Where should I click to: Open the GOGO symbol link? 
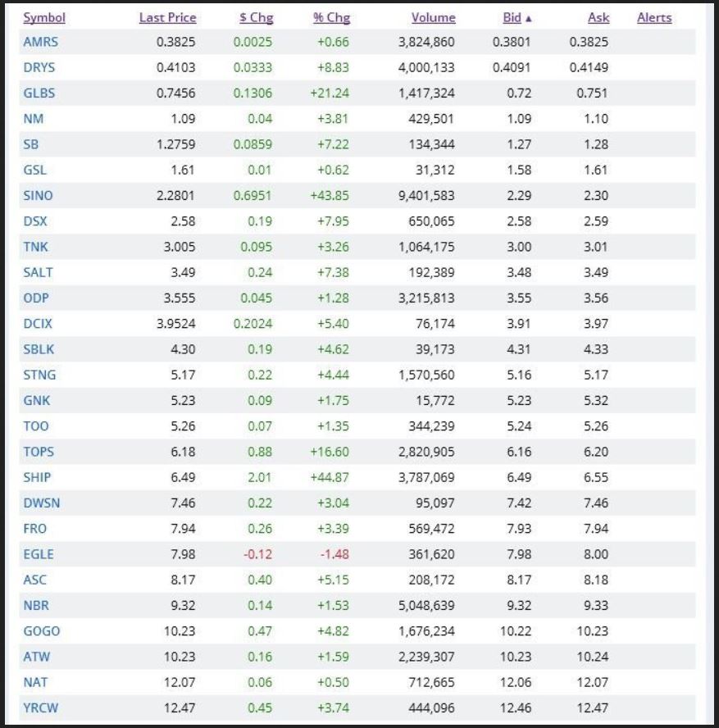click(42, 631)
